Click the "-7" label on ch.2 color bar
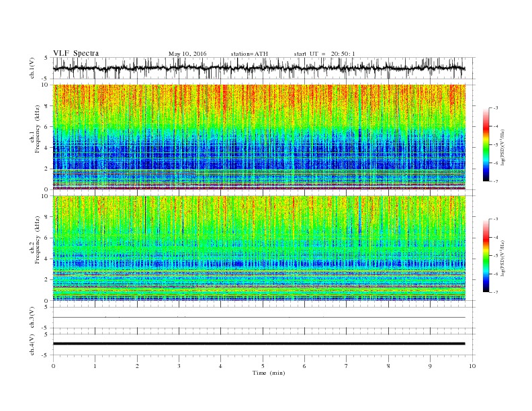Screen dimensions: 532x411 (496, 292)
